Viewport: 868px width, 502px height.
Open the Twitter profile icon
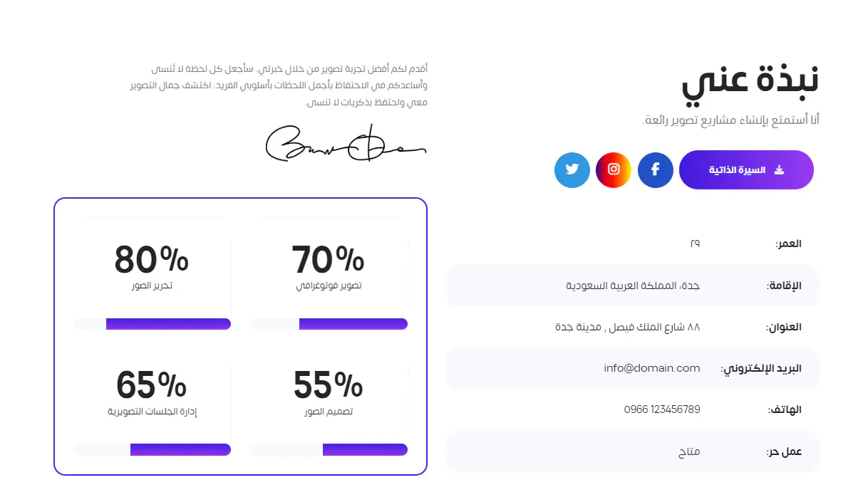pos(572,170)
